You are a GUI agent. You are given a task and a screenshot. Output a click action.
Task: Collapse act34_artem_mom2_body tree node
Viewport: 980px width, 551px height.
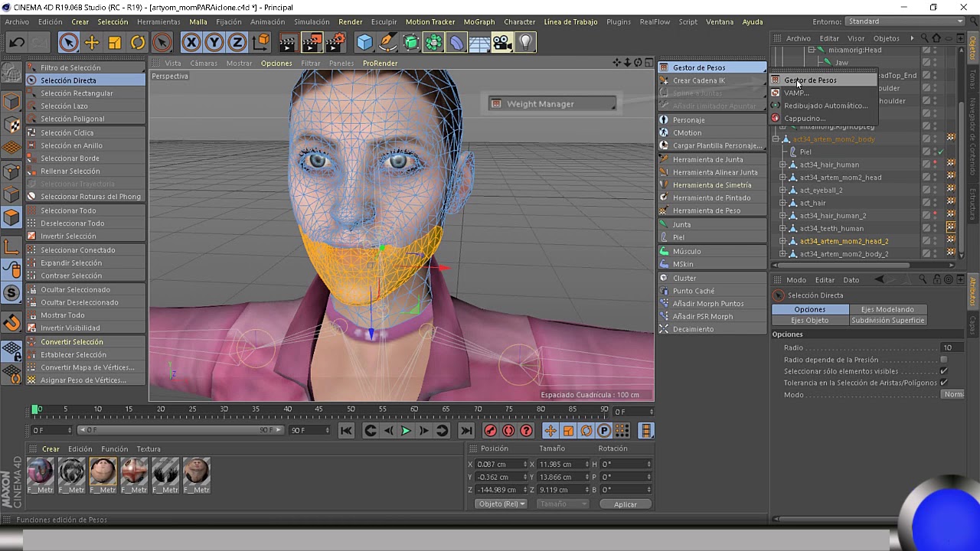coord(776,139)
